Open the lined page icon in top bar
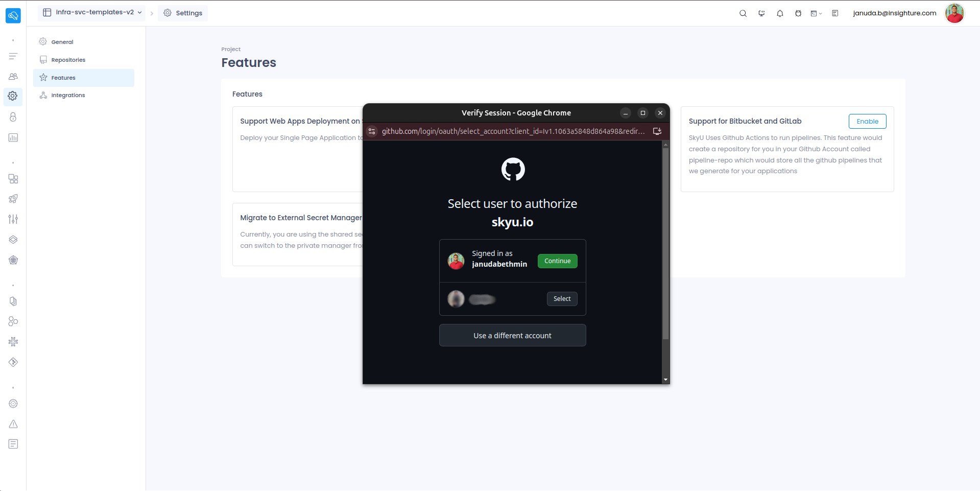 point(835,13)
